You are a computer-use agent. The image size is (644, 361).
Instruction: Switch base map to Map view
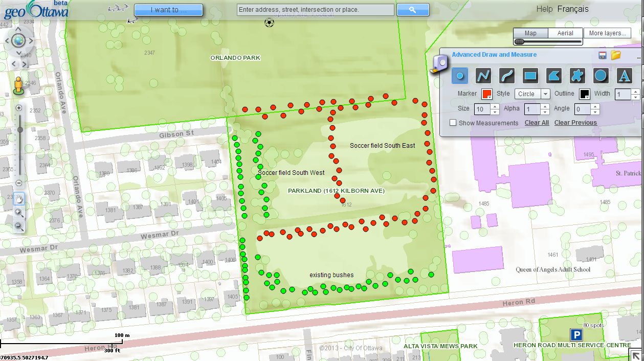(x=530, y=33)
